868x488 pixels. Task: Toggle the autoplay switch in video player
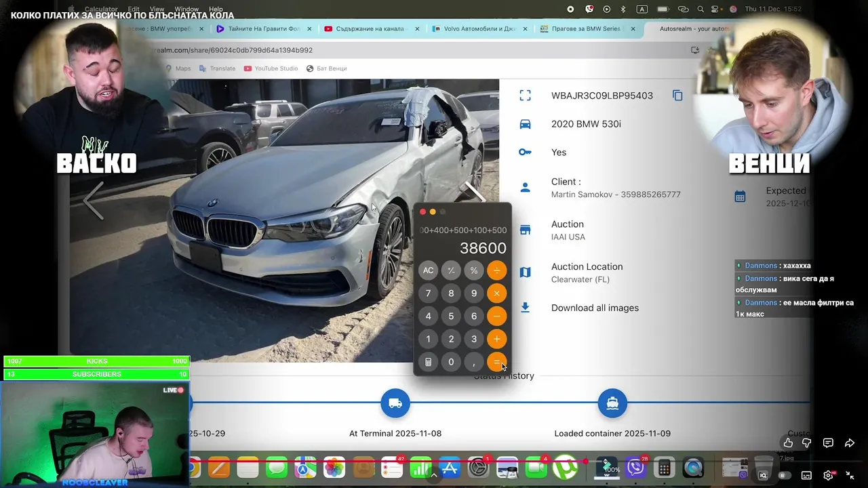(x=784, y=476)
